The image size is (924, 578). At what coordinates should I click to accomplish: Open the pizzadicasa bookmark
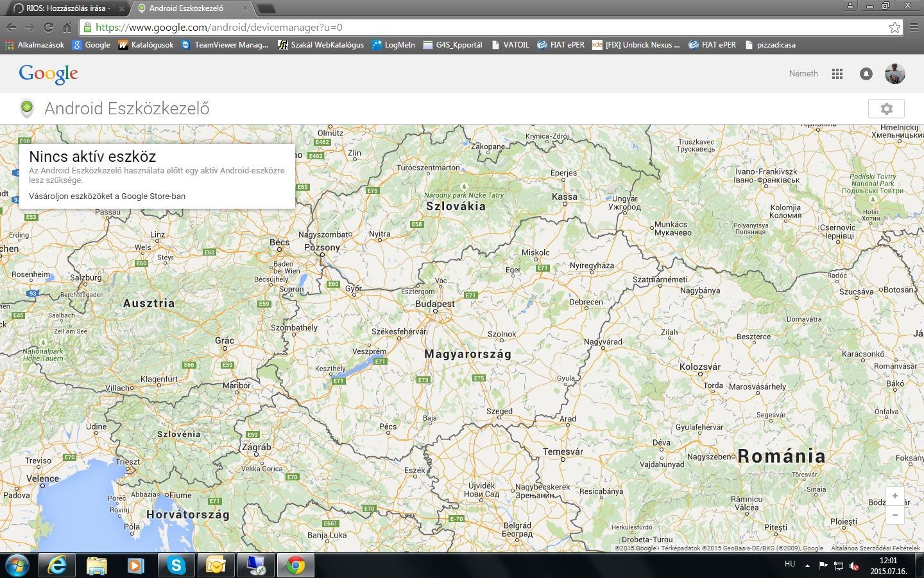(x=770, y=45)
